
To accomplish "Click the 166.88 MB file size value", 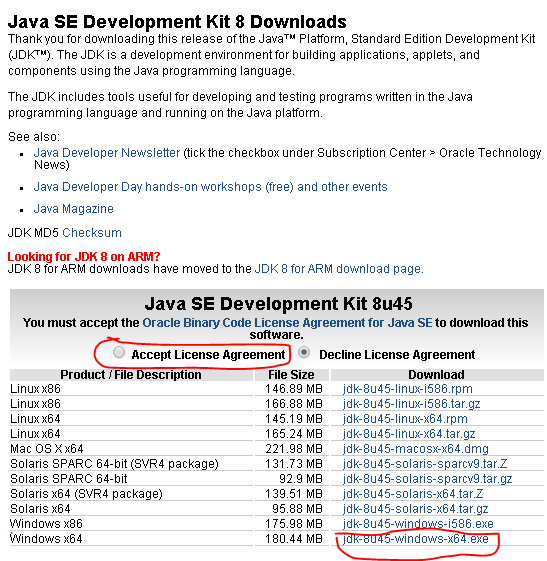I will click(294, 404).
